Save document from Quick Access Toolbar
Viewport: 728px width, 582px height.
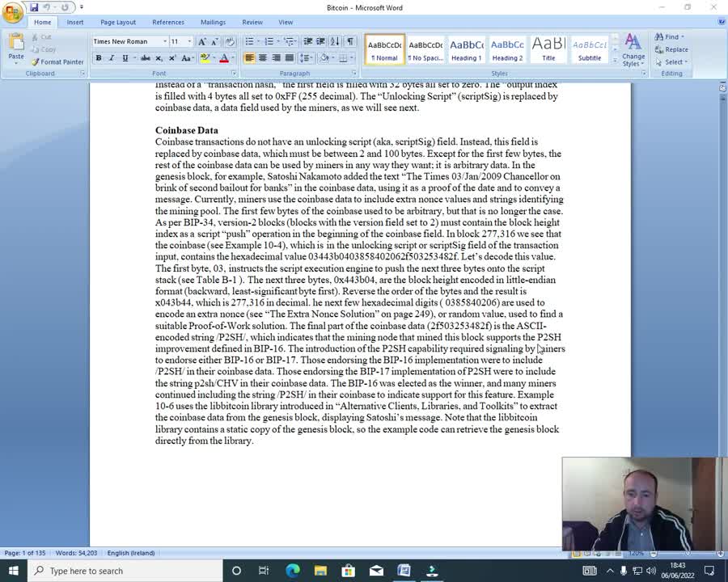34,7
